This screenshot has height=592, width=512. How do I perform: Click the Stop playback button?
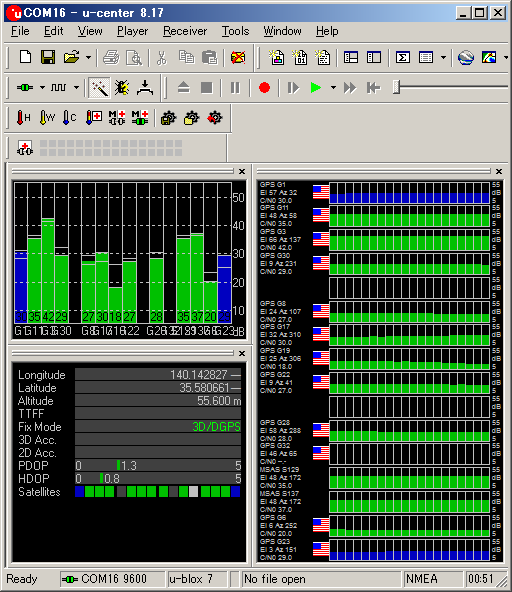point(207,88)
